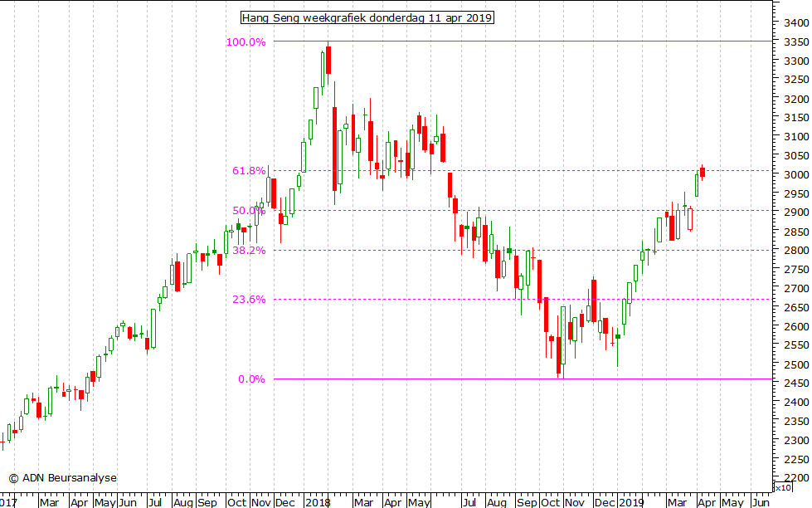Click the 2019 year label on time axis
Screen dimensions: 812x508
[631, 502]
